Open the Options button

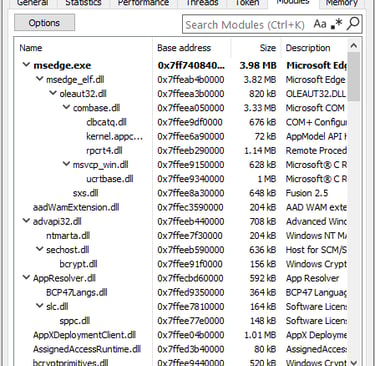(44, 23)
